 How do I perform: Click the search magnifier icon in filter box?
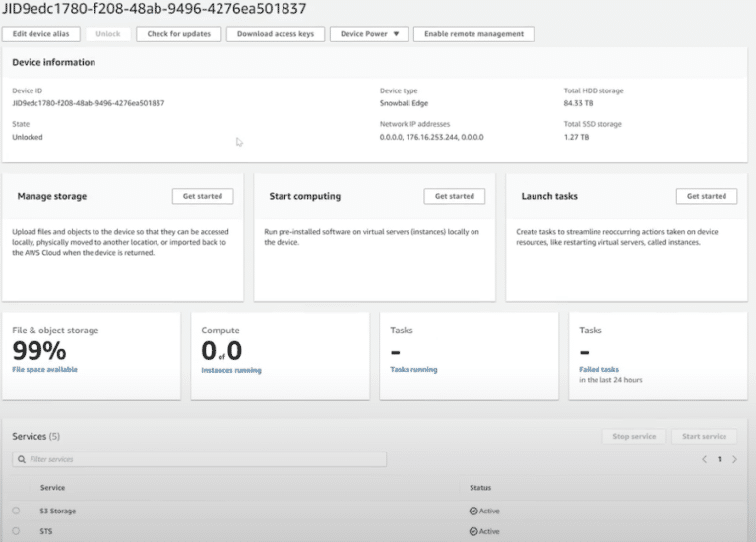pos(22,459)
